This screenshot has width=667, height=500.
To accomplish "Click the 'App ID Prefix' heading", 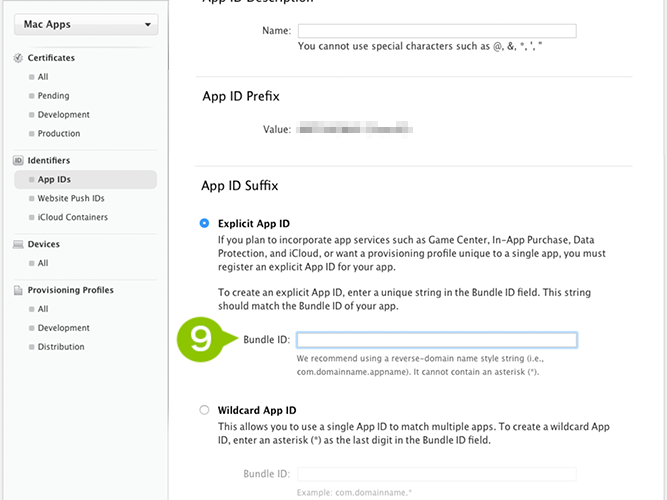I will tap(241, 96).
